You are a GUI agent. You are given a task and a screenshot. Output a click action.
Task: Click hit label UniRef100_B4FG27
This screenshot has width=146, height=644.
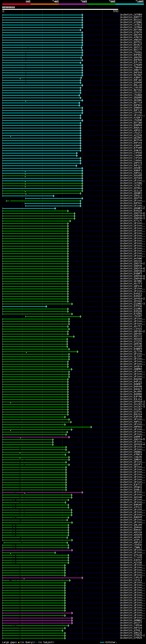click(131, 165)
